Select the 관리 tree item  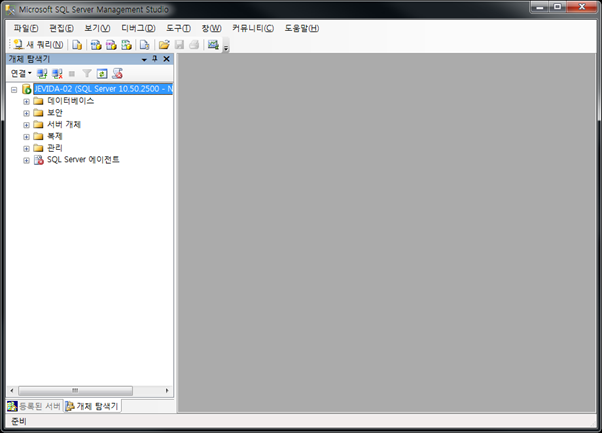pos(55,148)
